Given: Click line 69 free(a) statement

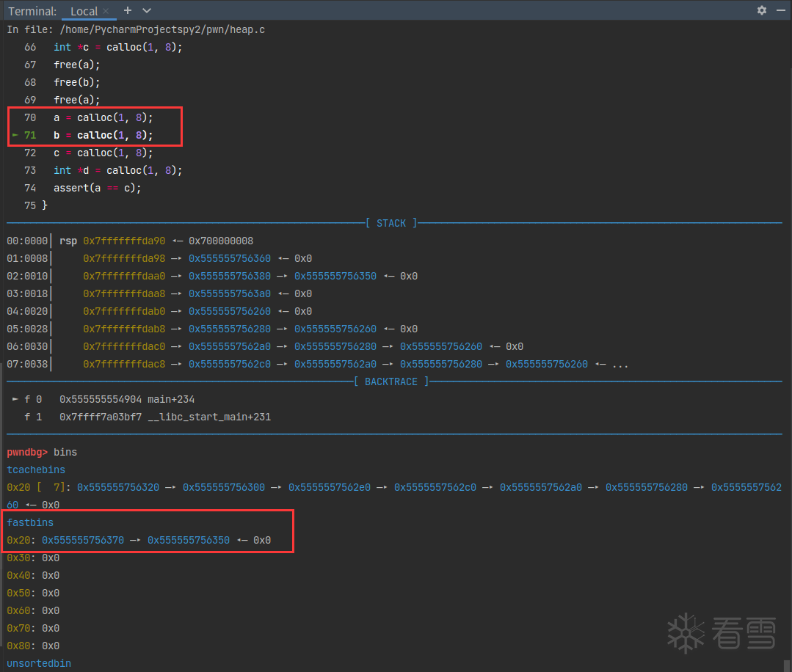Looking at the screenshot, I should tap(77, 100).
